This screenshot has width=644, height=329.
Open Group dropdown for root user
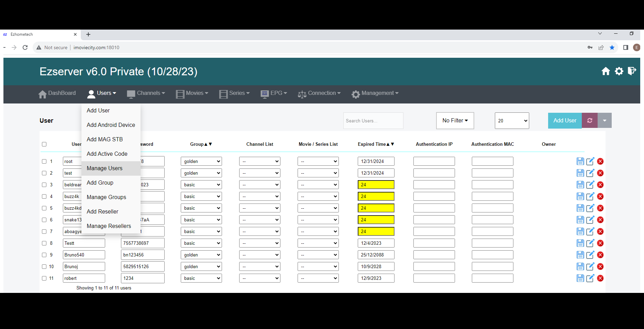(x=201, y=161)
